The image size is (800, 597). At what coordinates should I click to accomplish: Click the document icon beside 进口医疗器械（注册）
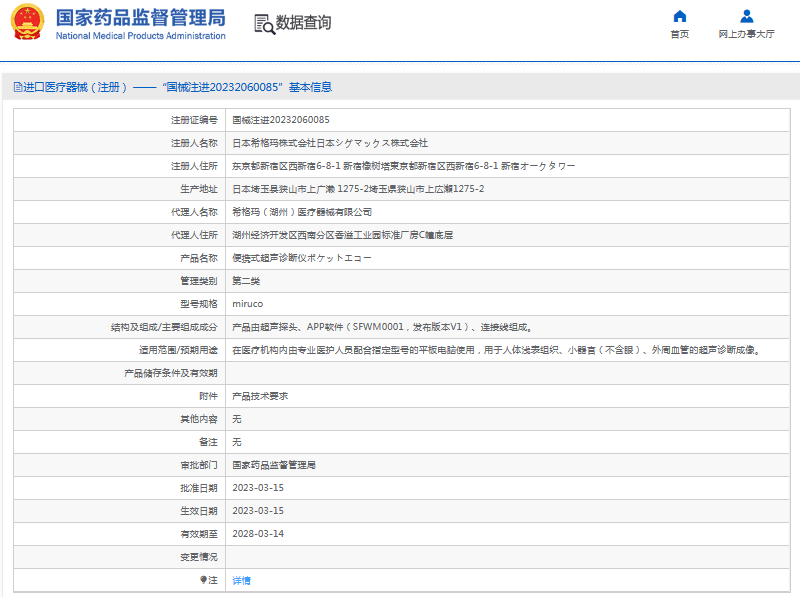18,85
